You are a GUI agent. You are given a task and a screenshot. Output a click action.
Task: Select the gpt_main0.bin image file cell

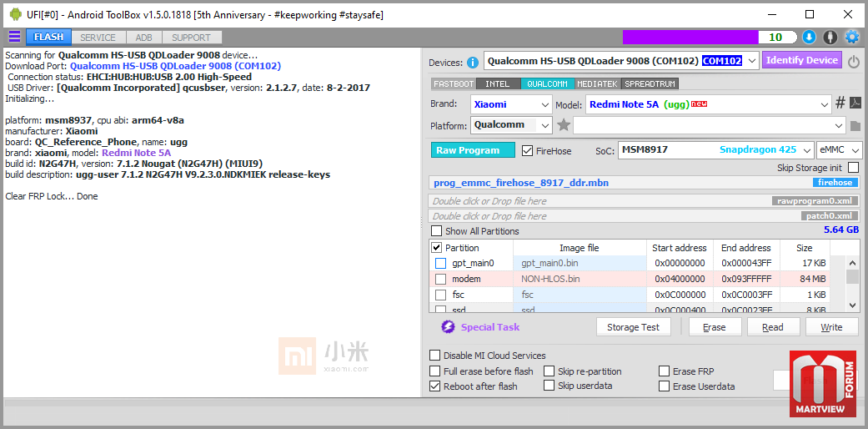click(x=580, y=263)
